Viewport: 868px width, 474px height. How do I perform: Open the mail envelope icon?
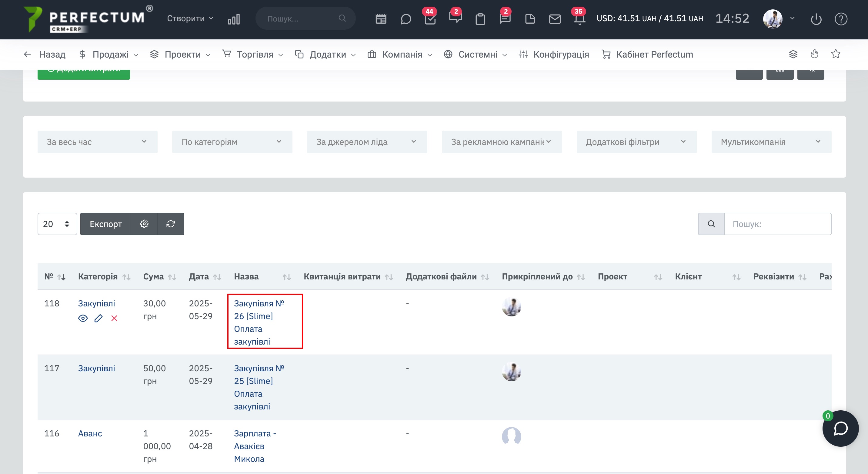pyautogui.click(x=555, y=19)
